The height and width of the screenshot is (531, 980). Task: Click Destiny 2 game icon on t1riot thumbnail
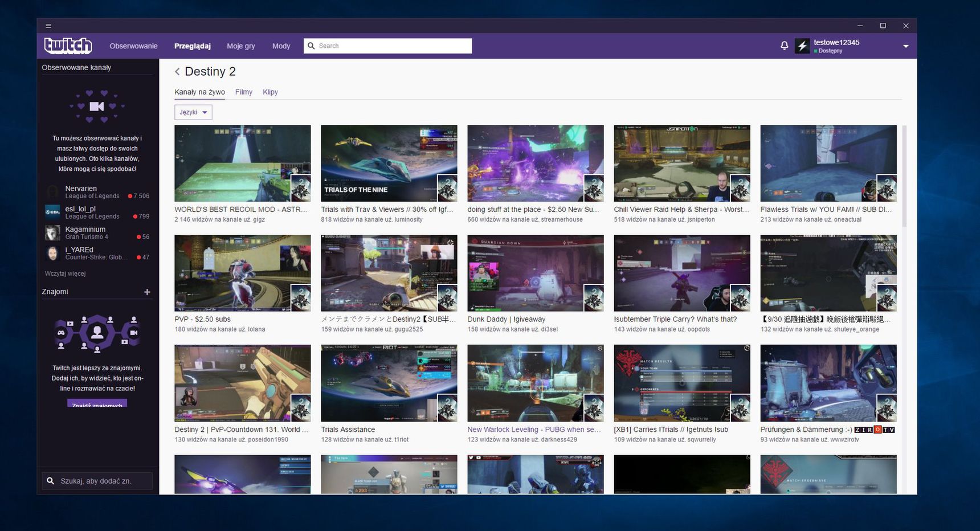[x=447, y=408]
